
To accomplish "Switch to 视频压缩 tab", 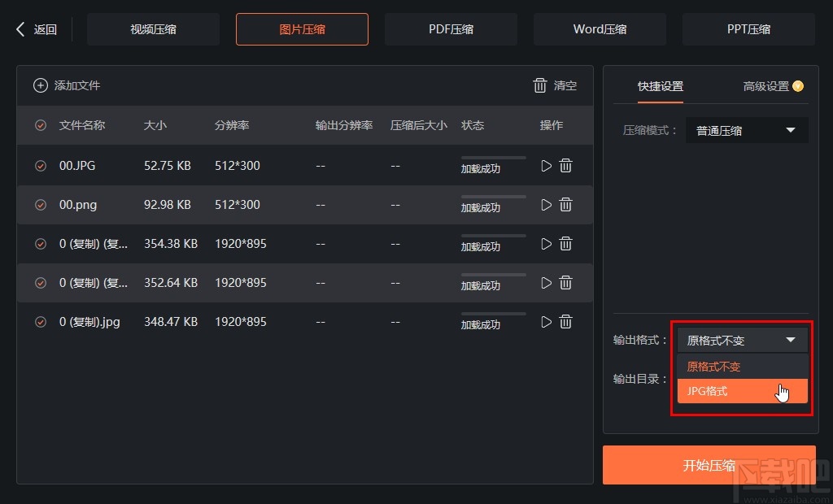I will point(153,29).
